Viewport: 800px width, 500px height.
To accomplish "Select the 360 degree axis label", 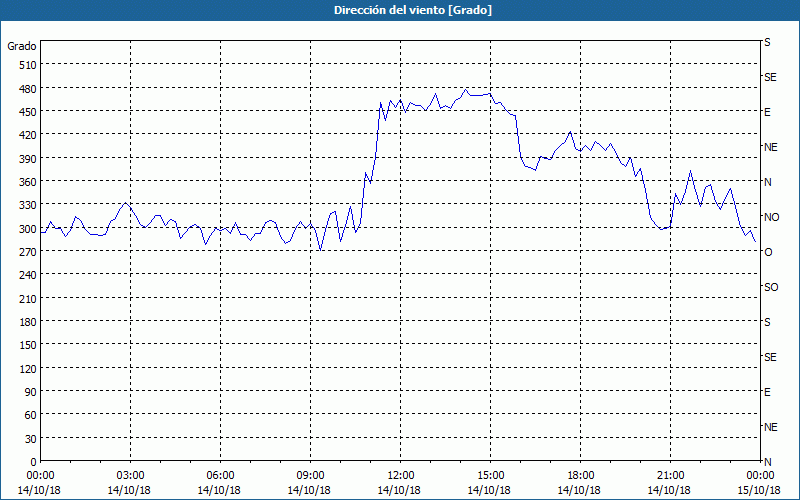I will click(28, 182).
